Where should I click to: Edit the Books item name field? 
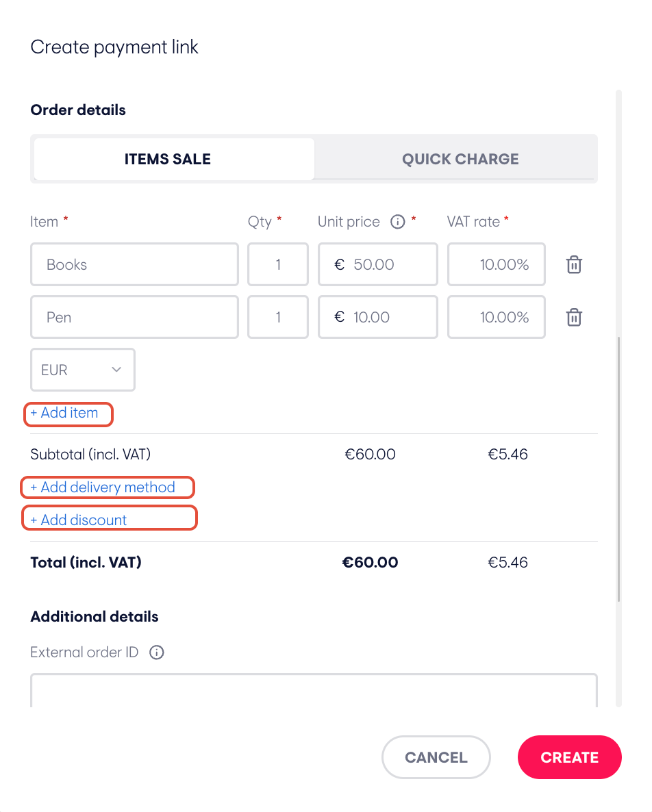coord(135,265)
